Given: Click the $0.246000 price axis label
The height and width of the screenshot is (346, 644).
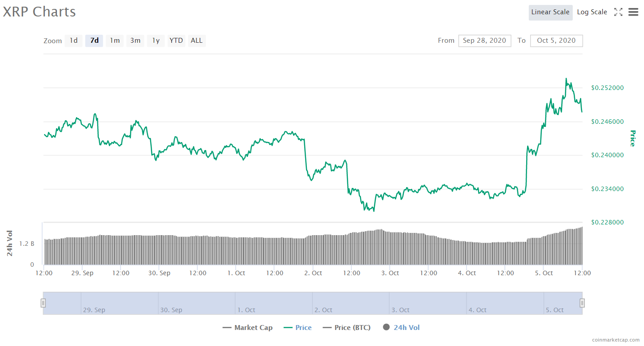Looking at the screenshot, I should [607, 122].
